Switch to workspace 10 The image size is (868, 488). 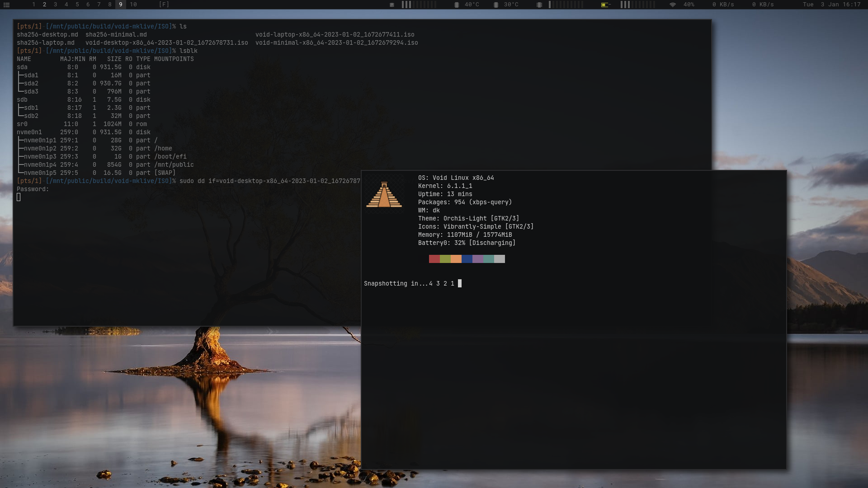pos(133,5)
